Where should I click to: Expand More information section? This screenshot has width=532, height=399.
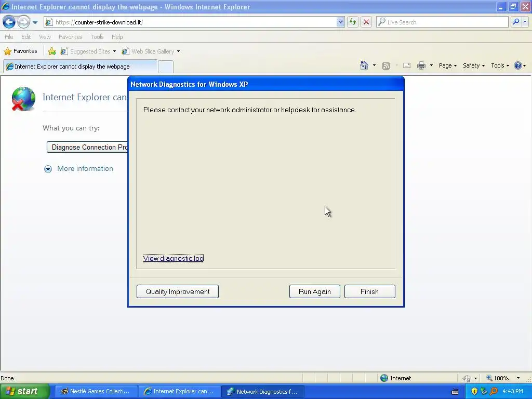pos(79,169)
